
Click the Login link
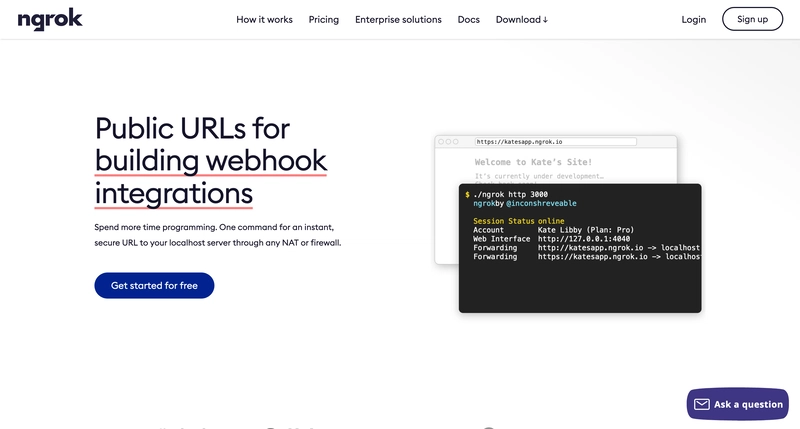tap(693, 19)
